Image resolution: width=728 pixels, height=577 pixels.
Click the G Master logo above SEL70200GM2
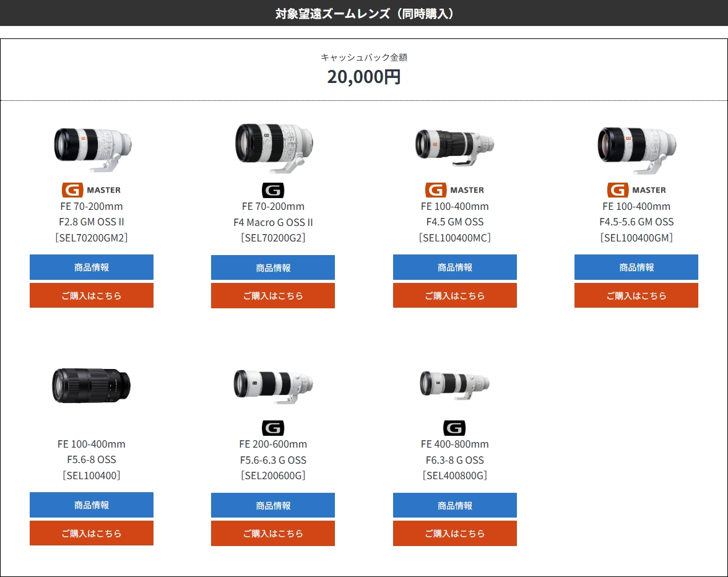[x=92, y=190]
